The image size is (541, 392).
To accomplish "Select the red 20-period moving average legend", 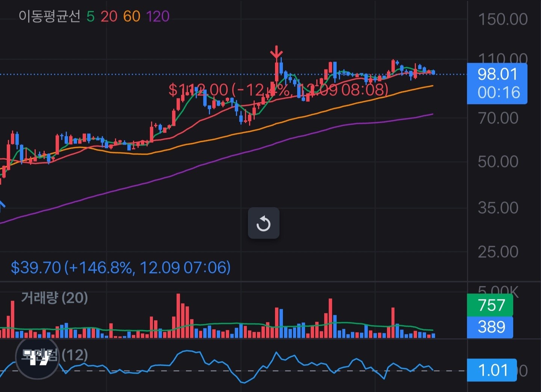I will pyautogui.click(x=109, y=17).
